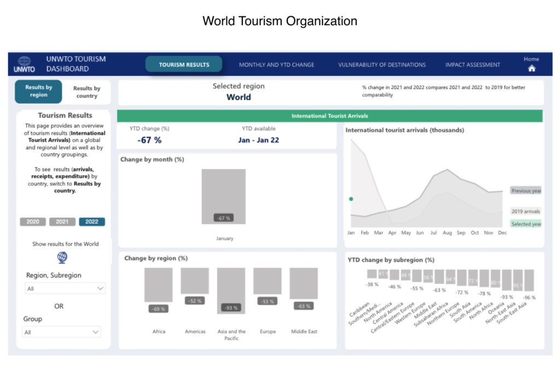The image size is (560, 392).
Task: Click the Home house icon
Action: tap(531, 69)
